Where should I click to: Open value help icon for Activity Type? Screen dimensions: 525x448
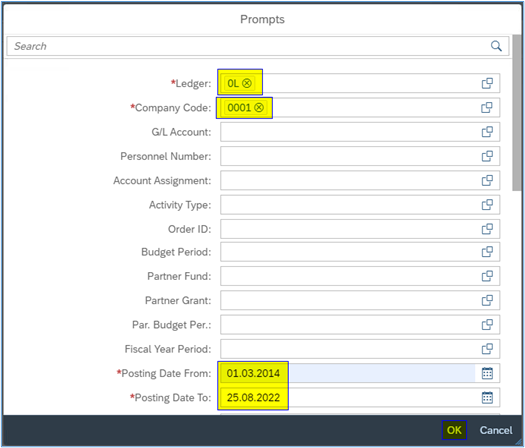[487, 205]
